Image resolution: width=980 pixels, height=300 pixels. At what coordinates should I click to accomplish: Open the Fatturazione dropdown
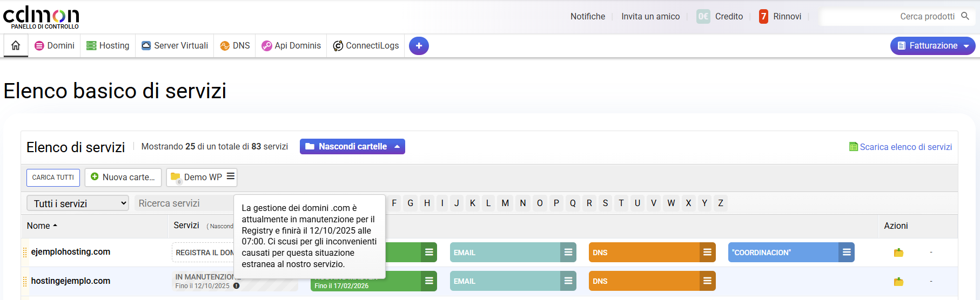pyautogui.click(x=932, y=46)
